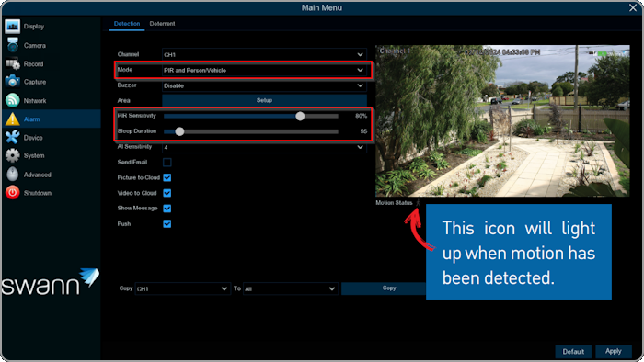Open the Device tools icon
The height and width of the screenshot is (362, 644).
[12, 137]
